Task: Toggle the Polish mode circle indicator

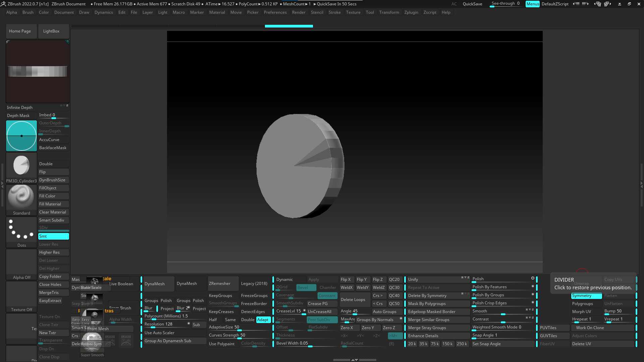Action: [x=533, y=278]
